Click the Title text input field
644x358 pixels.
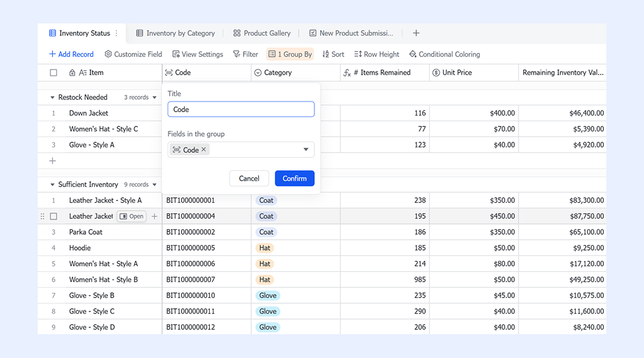pos(241,109)
